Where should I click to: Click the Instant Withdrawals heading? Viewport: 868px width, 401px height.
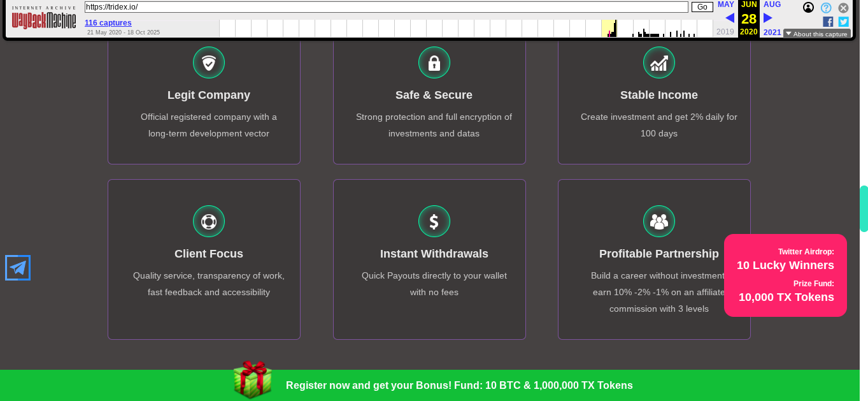pyautogui.click(x=434, y=254)
